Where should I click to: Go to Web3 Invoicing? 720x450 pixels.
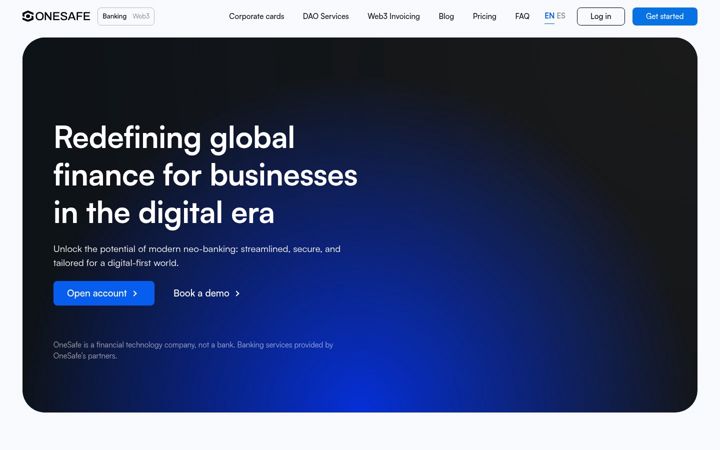click(x=394, y=16)
